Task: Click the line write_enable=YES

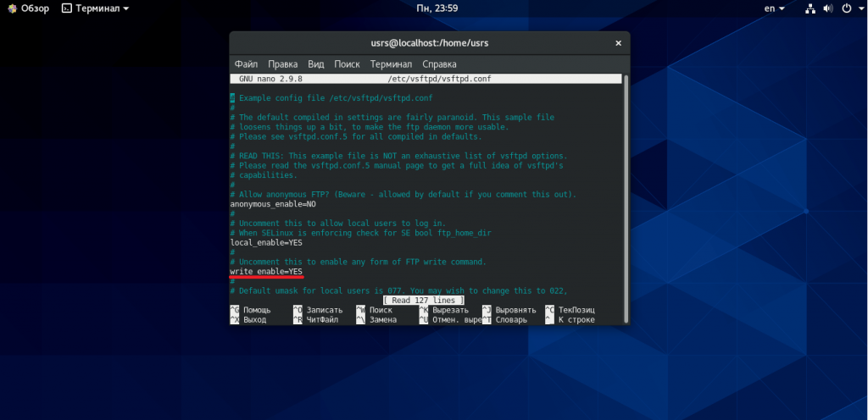Action: click(266, 271)
